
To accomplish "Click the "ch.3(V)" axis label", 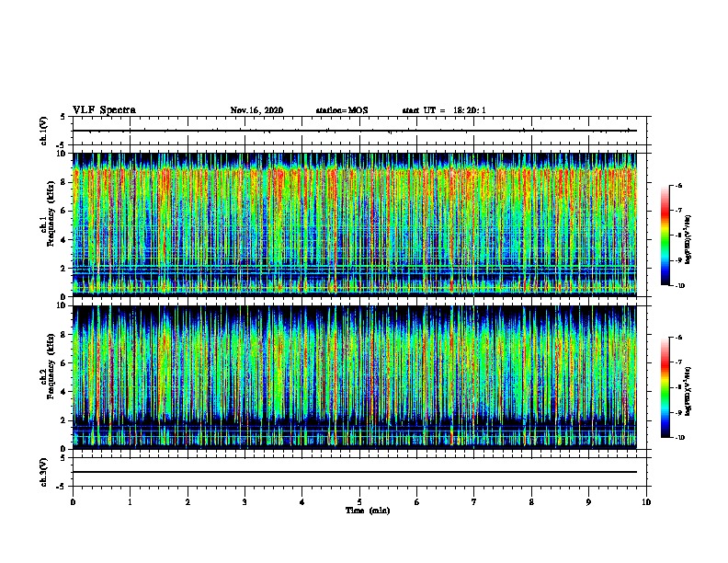I will [44, 472].
